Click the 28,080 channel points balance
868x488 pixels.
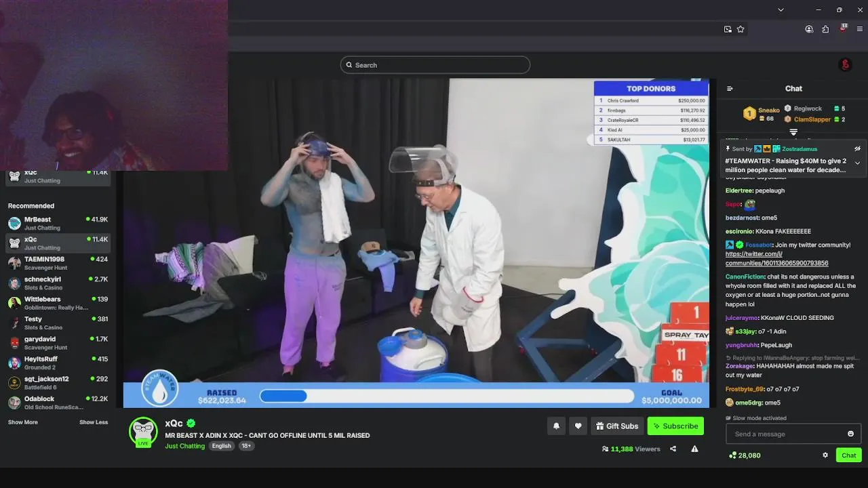(745, 455)
